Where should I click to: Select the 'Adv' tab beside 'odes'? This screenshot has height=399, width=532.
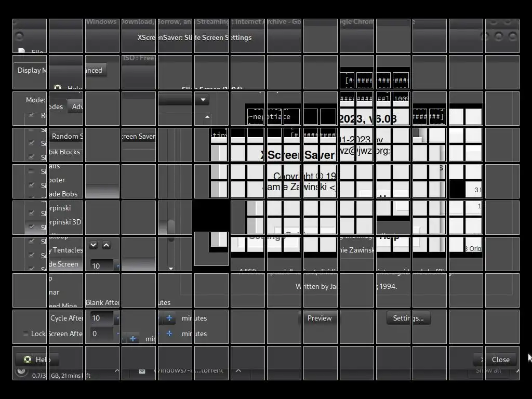[x=76, y=107]
